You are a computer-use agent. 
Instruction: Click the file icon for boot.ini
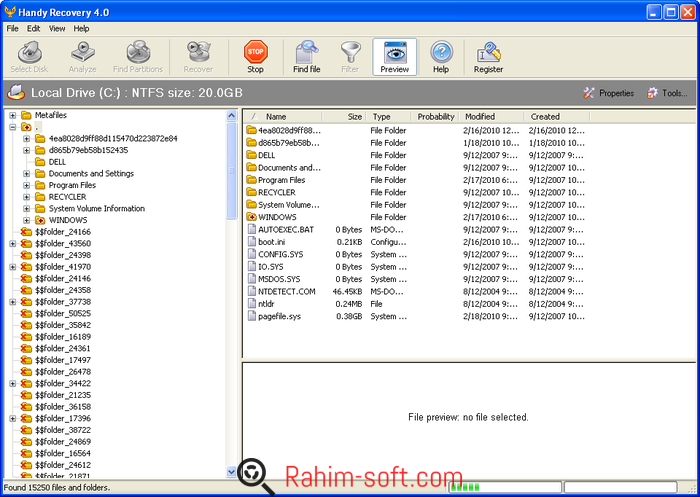tap(252, 242)
